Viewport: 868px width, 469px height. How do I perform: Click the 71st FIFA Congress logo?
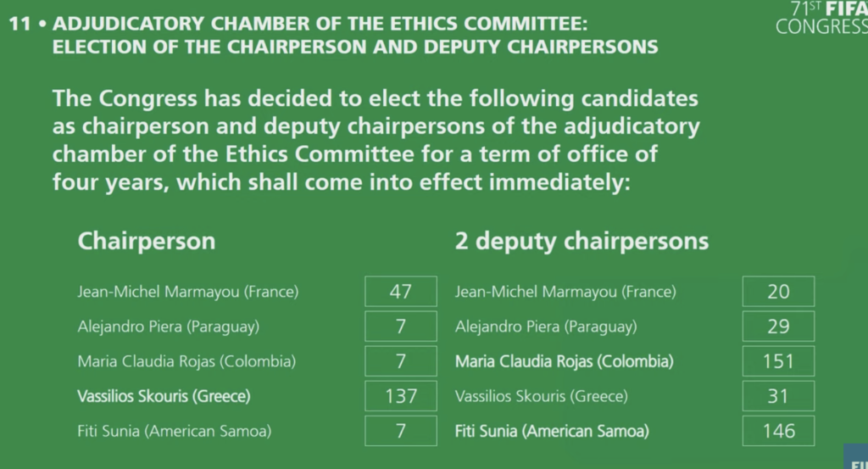point(822,18)
